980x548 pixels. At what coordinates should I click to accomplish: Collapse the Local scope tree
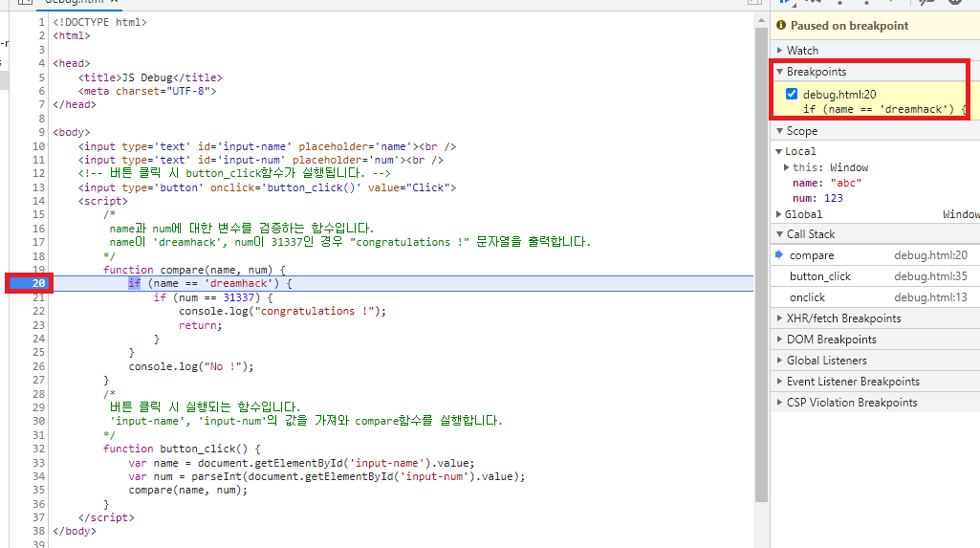point(779,151)
